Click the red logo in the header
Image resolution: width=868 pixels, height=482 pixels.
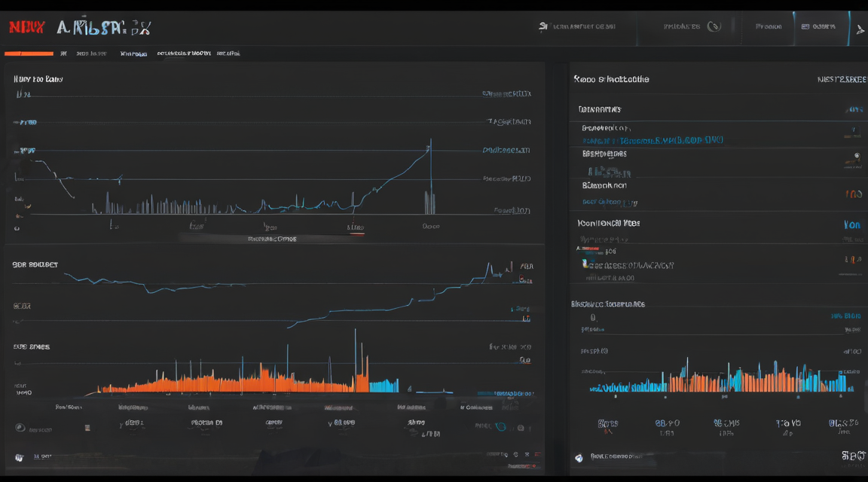pos(26,27)
